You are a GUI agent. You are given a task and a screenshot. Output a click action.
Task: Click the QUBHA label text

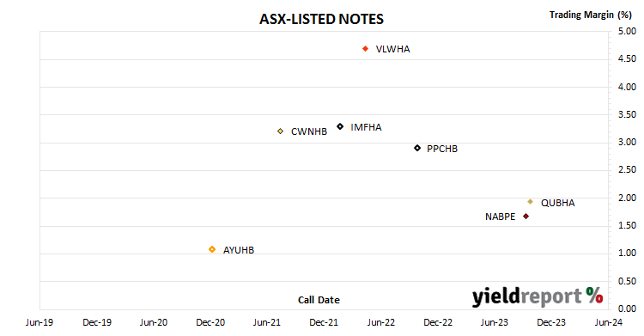[558, 203]
